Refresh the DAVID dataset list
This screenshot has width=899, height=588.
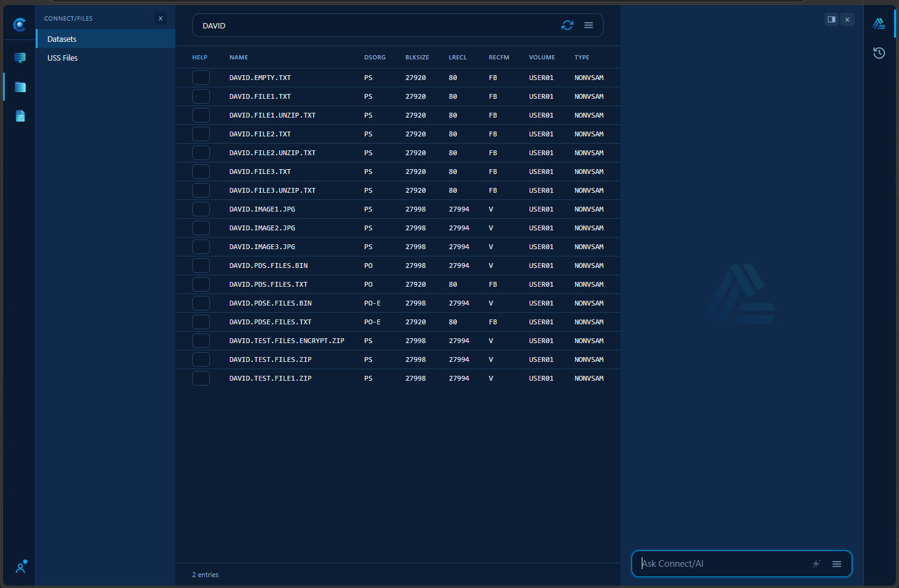coord(567,25)
